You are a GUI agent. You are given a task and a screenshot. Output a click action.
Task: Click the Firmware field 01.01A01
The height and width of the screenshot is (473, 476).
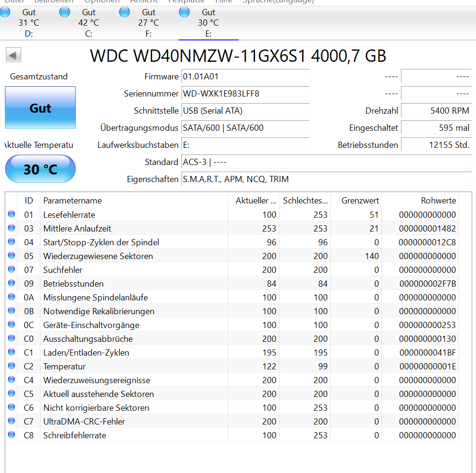[245, 76]
